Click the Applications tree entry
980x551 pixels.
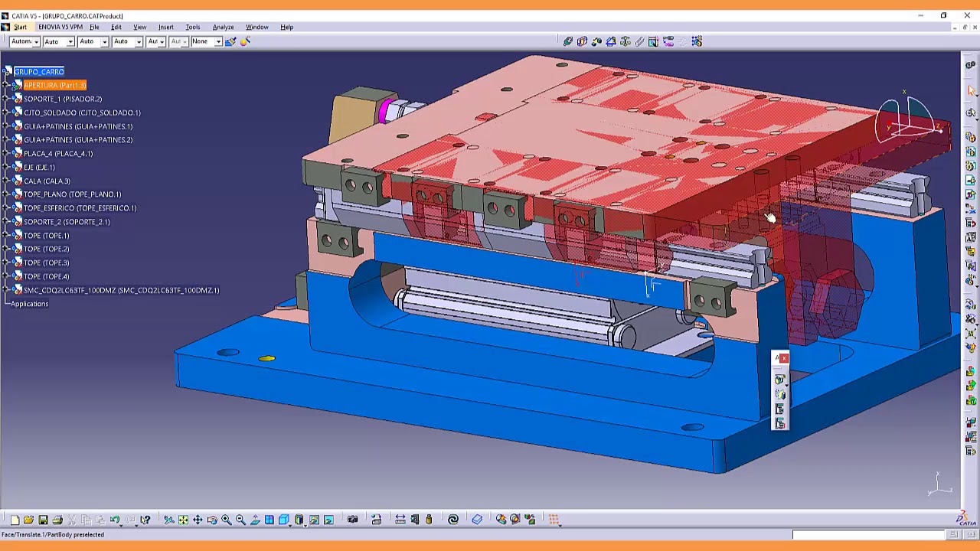(29, 304)
